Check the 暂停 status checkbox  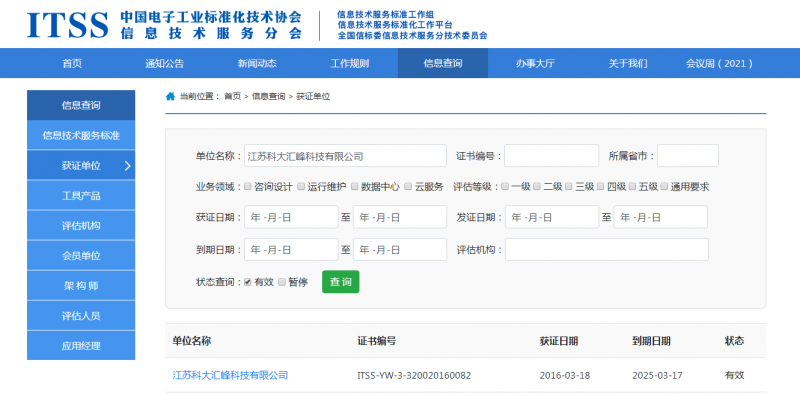click(x=281, y=282)
